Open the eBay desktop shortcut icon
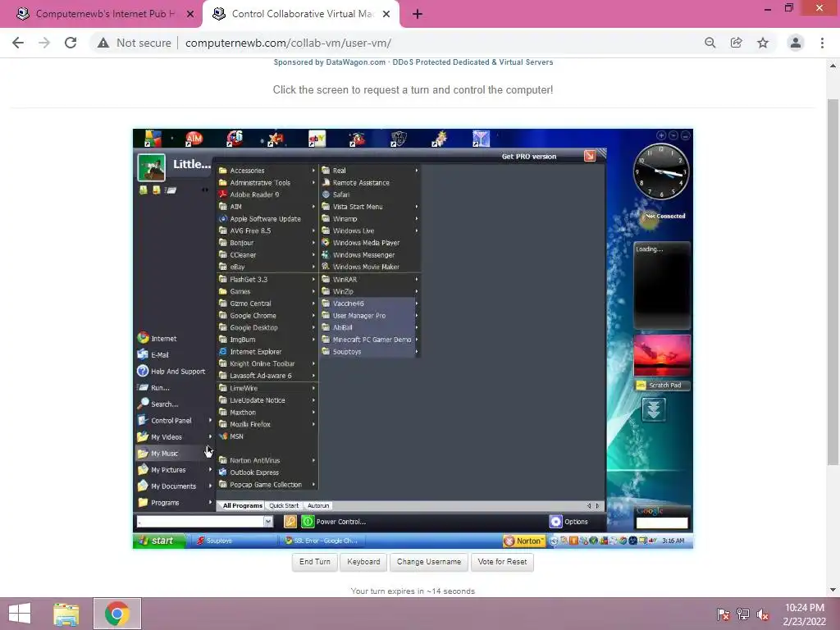Screen dimensions: 840x630 [317, 139]
